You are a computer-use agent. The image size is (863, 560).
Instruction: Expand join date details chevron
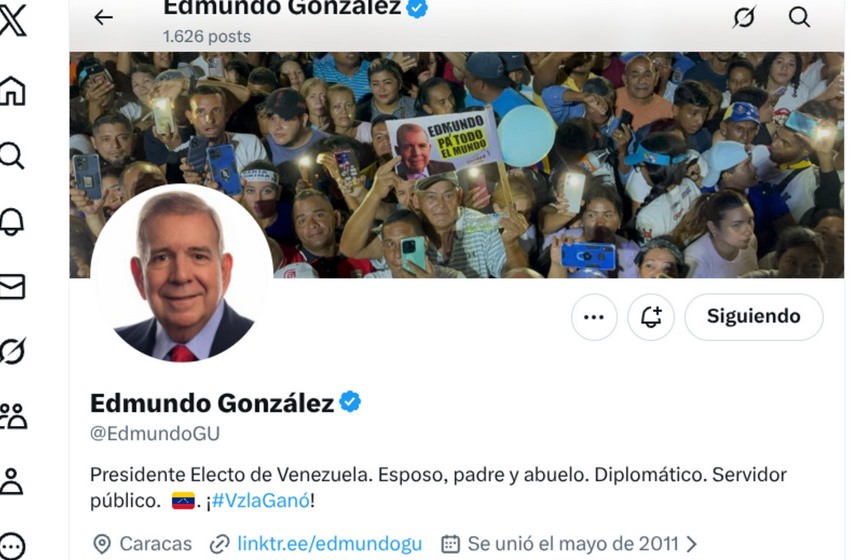tap(692, 544)
